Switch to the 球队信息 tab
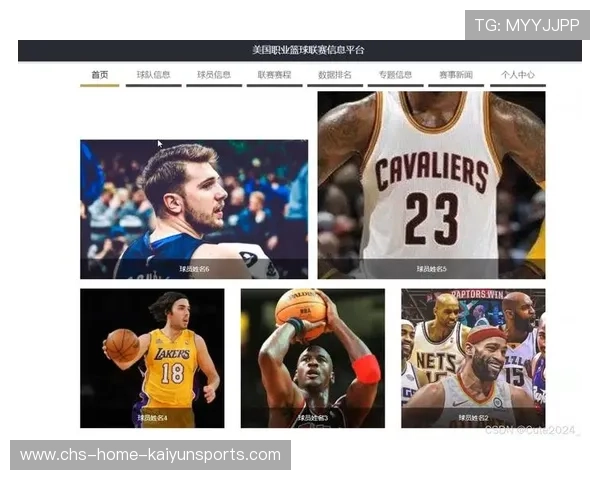600x480 pixels. tap(153, 75)
